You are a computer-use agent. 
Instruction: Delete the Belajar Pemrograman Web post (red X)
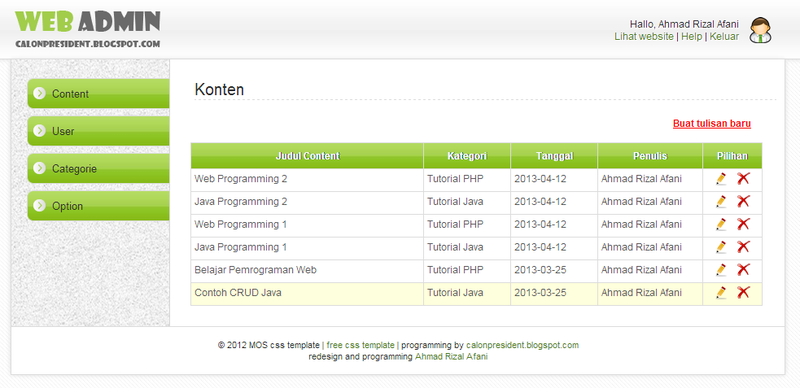point(743,270)
